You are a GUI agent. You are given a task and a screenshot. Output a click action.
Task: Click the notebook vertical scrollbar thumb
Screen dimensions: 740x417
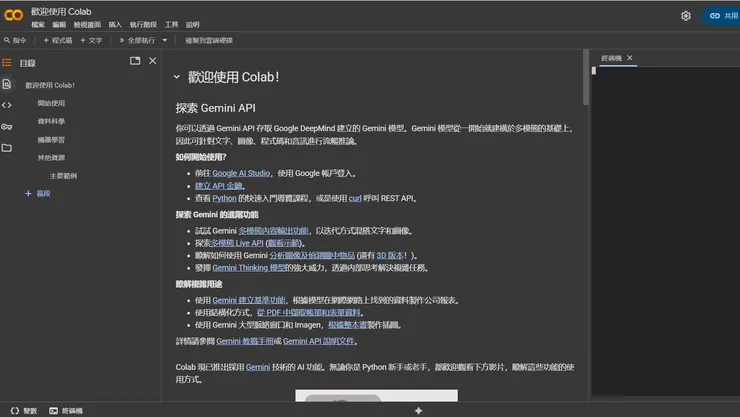tap(586, 78)
